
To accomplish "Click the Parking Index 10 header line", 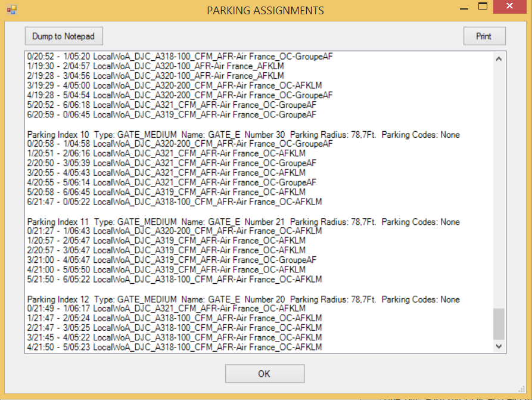I will (x=243, y=135).
